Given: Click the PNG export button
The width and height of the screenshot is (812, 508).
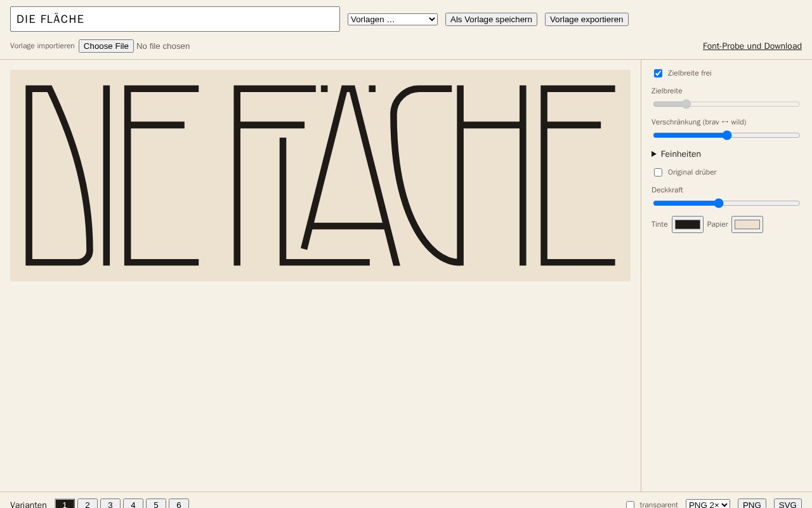Looking at the screenshot, I should pos(752,504).
